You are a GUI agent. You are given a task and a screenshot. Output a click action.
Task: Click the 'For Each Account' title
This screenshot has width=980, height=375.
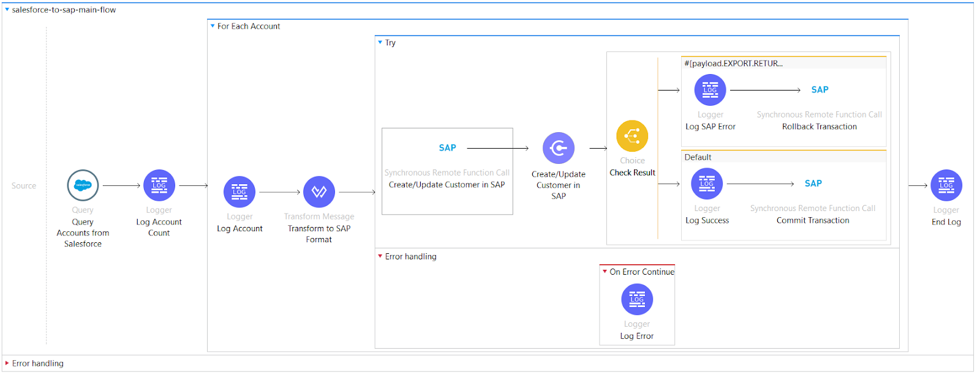pos(249,26)
